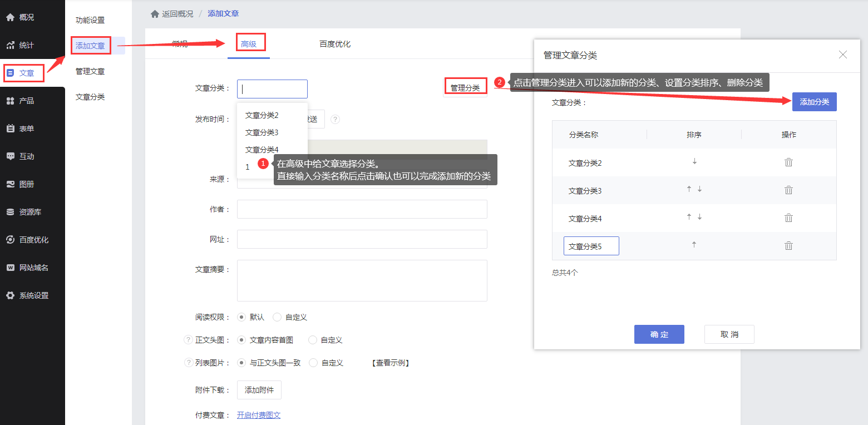Delete the 文章分类2 category
The image size is (868, 425).
(788, 162)
